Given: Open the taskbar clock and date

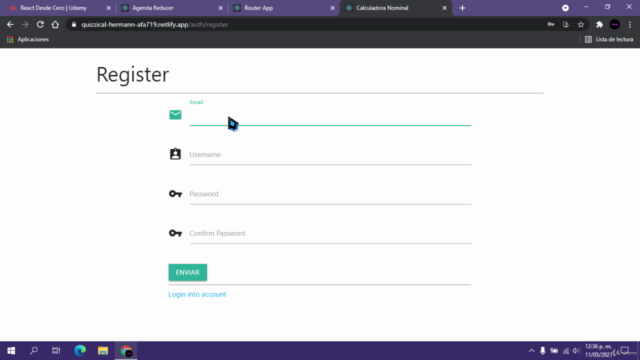Looking at the screenshot, I should [x=599, y=351].
